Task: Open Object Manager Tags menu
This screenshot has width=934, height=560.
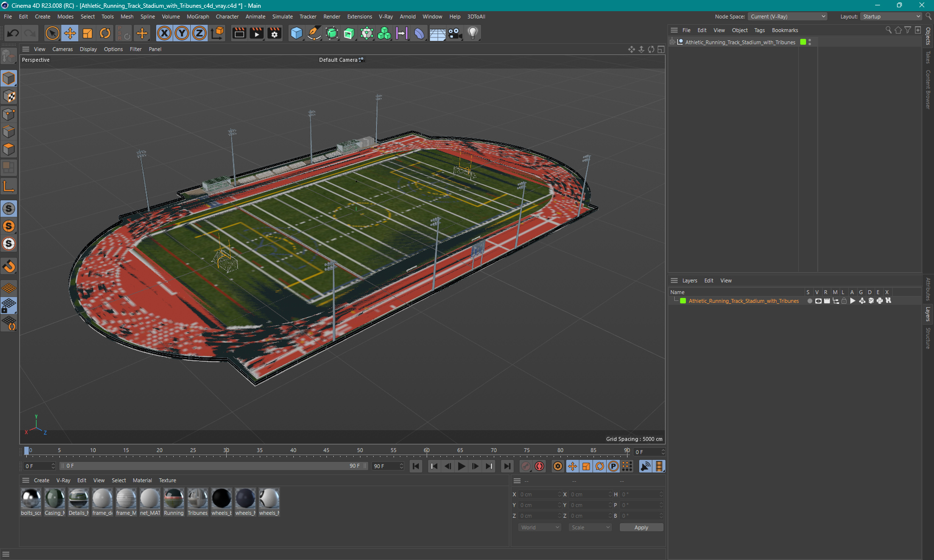Action: [x=759, y=30]
